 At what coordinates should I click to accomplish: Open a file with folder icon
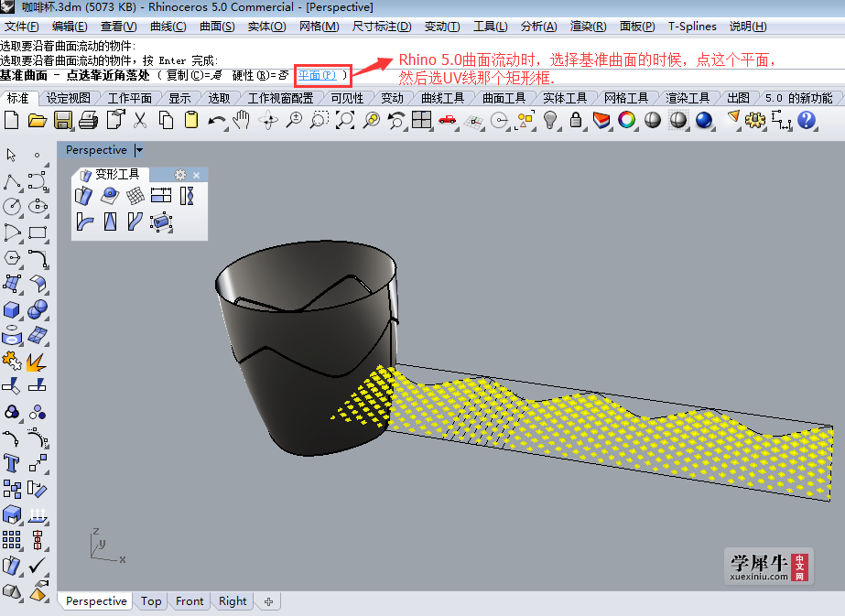tap(38, 120)
